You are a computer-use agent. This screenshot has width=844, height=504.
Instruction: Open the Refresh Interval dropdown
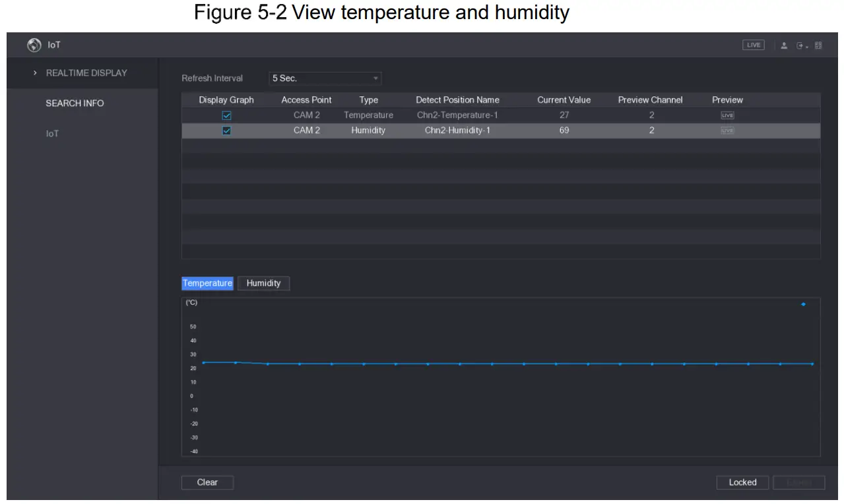click(325, 78)
